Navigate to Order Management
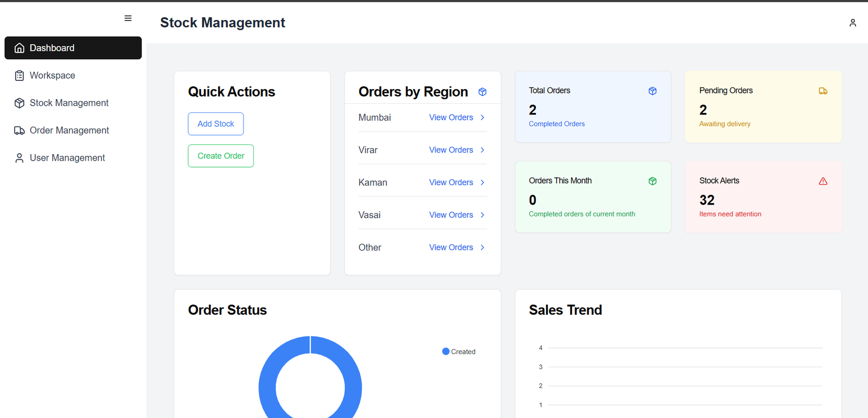This screenshot has height=418, width=868. click(x=73, y=130)
